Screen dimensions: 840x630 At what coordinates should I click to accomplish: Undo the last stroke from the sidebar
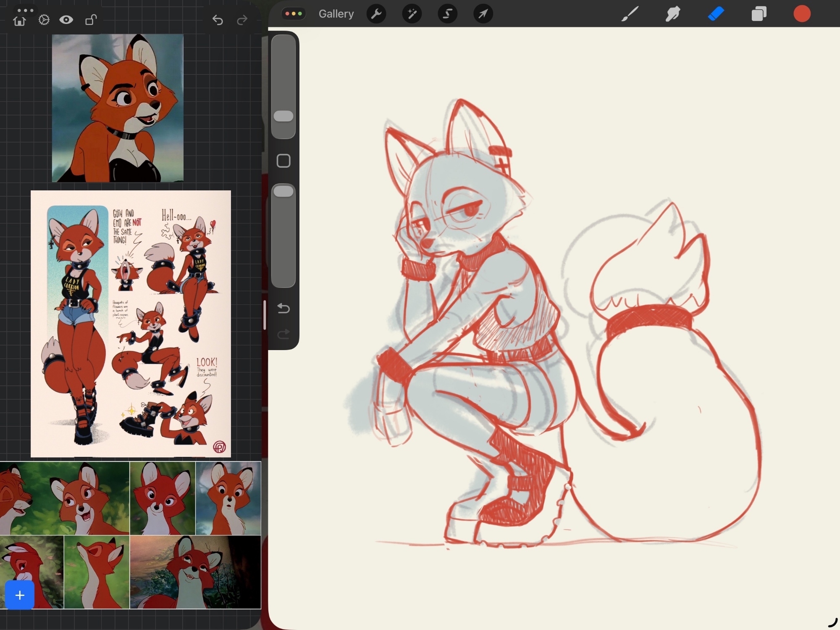[x=283, y=309]
